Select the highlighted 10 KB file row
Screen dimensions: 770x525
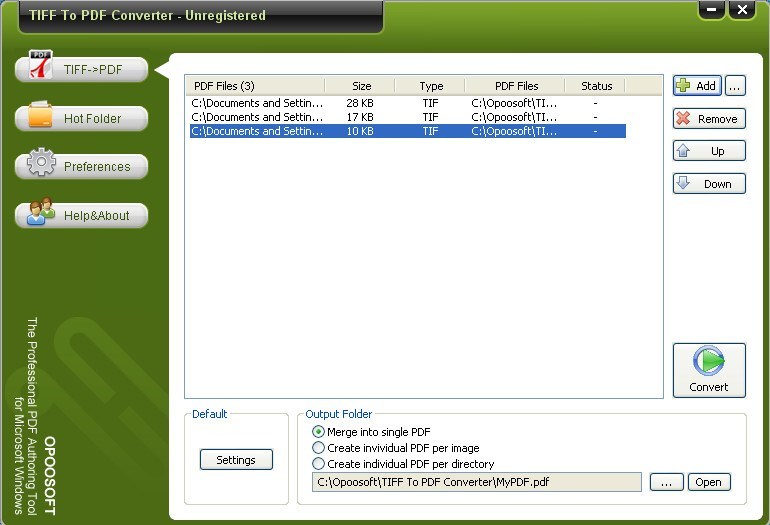click(x=408, y=131)
